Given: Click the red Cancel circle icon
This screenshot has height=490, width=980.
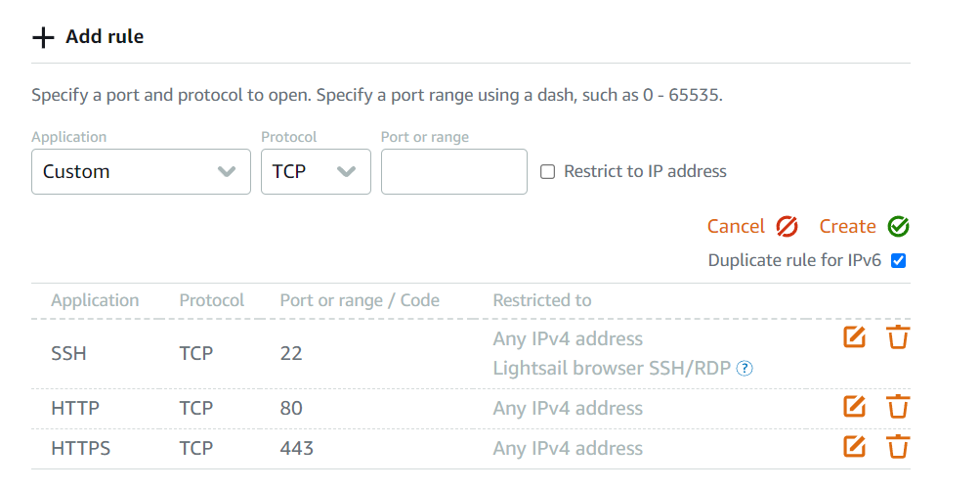Looking at the screenshot, I should [787, 227].
